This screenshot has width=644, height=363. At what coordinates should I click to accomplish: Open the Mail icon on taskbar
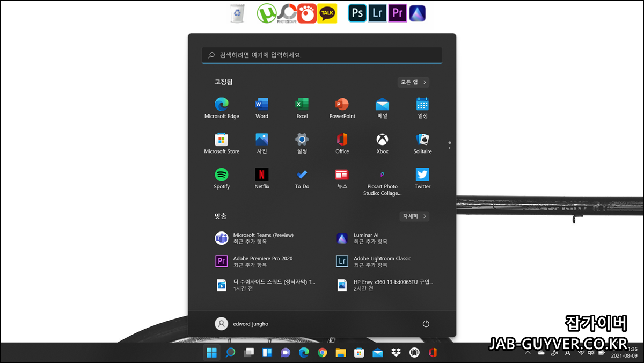(377, 353)
